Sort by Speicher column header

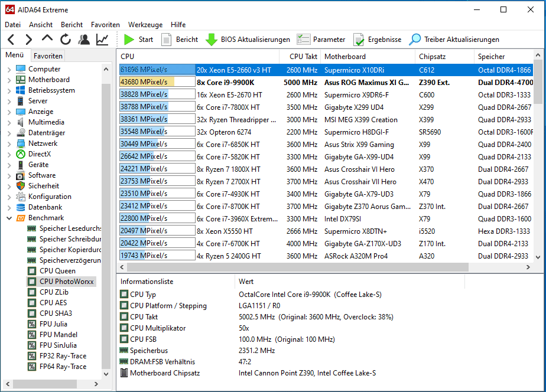pyautogui.click(x=504, y=56)
